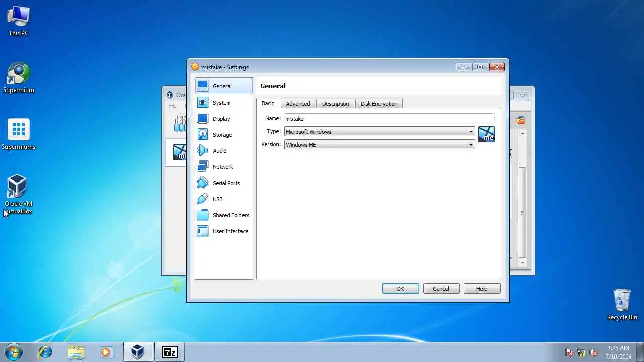Switch to the Description tab
Viewport: 644px width, 362px height.
tap(335, 104)
